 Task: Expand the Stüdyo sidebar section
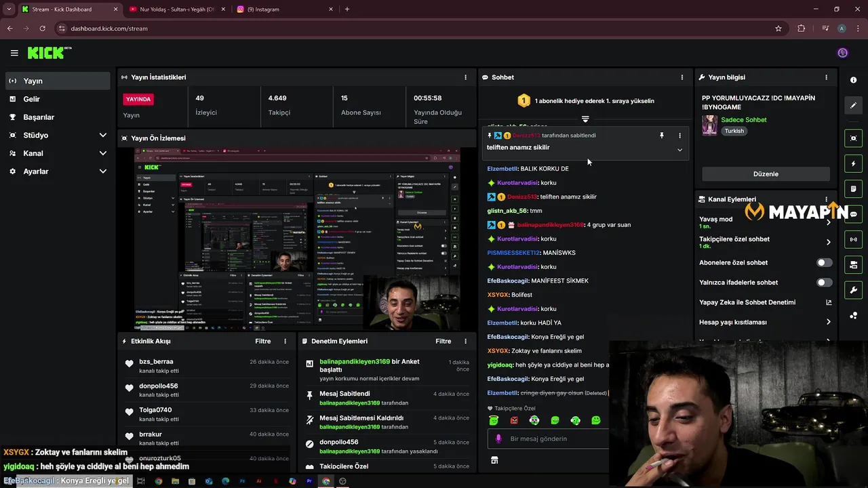(103, 136)
